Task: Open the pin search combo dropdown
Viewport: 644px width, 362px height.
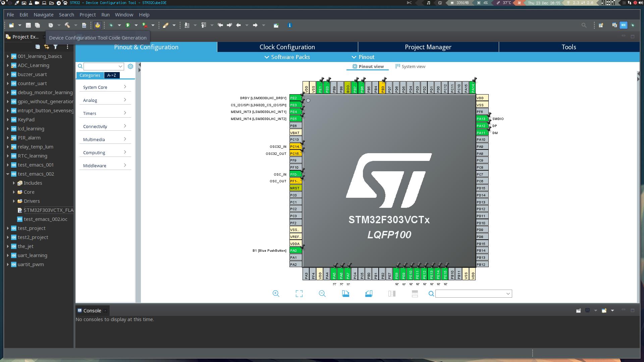Action: point(508,294)
